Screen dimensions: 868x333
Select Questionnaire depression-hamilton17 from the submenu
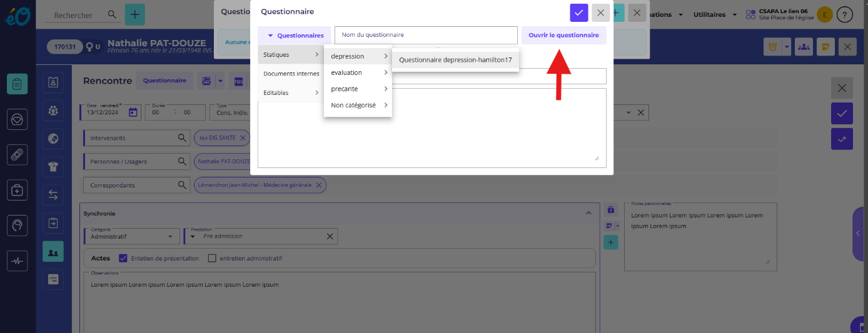coord(455,60)
